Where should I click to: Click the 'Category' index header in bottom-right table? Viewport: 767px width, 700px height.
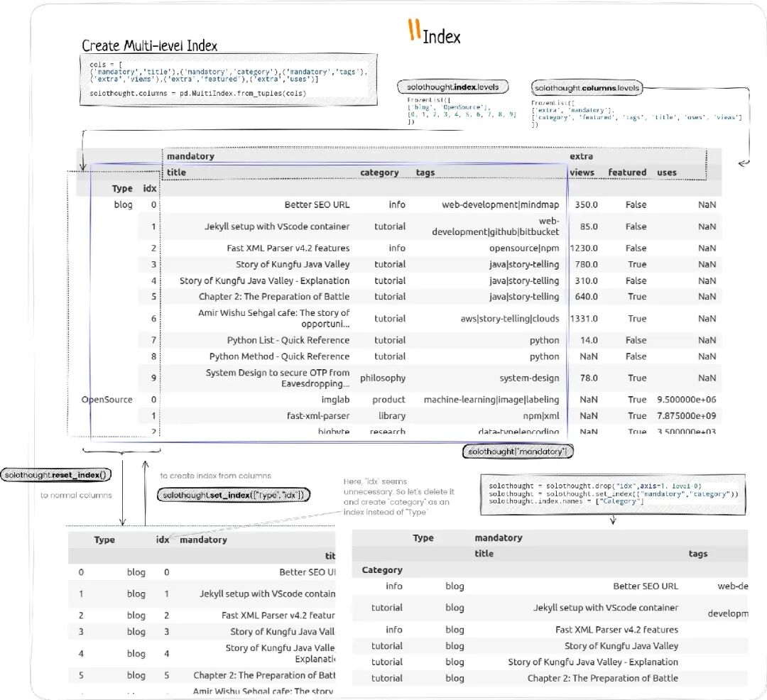click(x=382, y=569)
